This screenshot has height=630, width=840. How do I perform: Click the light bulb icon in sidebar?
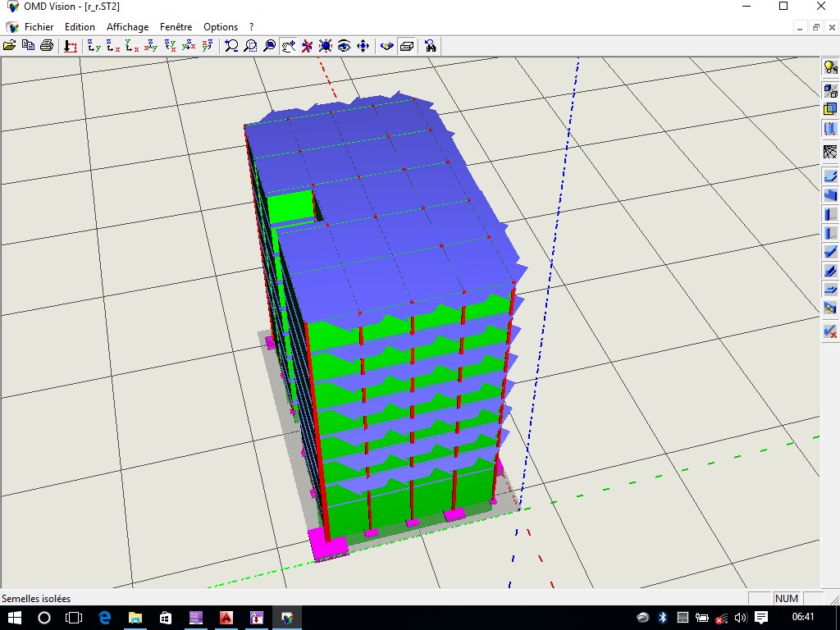830,68
